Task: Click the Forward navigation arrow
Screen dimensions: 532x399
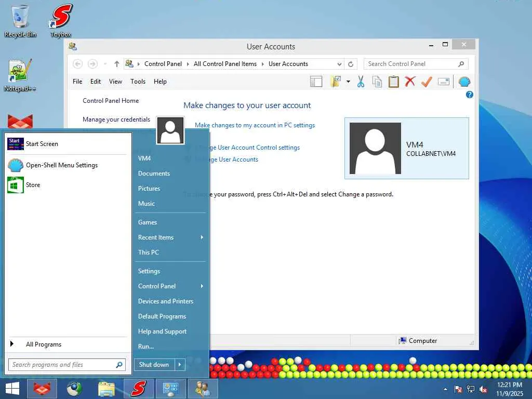Action: (92, 64)
